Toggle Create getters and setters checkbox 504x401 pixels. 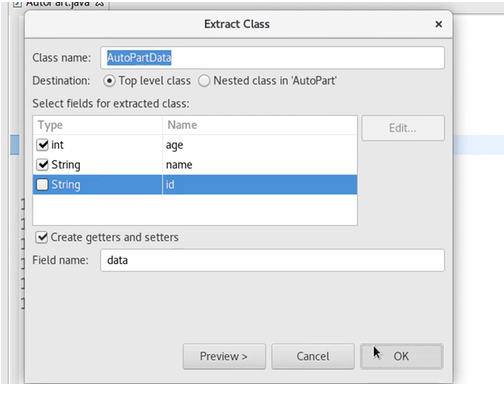[x=42, y=237]
